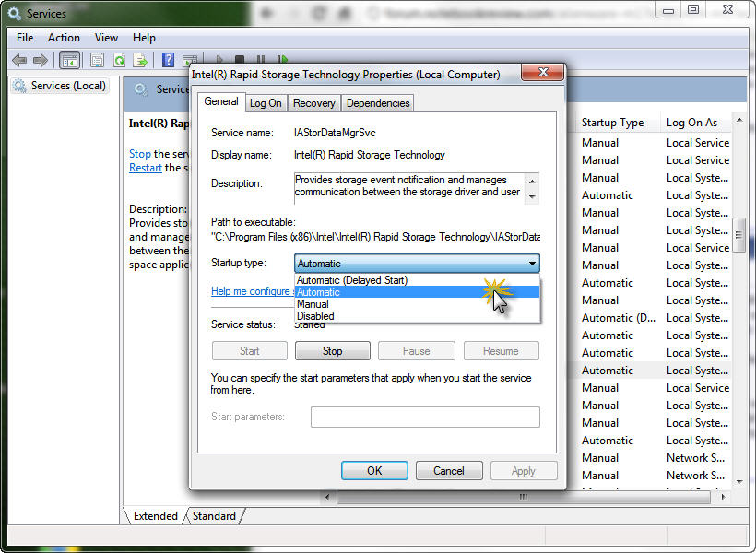Confirm the dialog with OK

click(374, 471)
